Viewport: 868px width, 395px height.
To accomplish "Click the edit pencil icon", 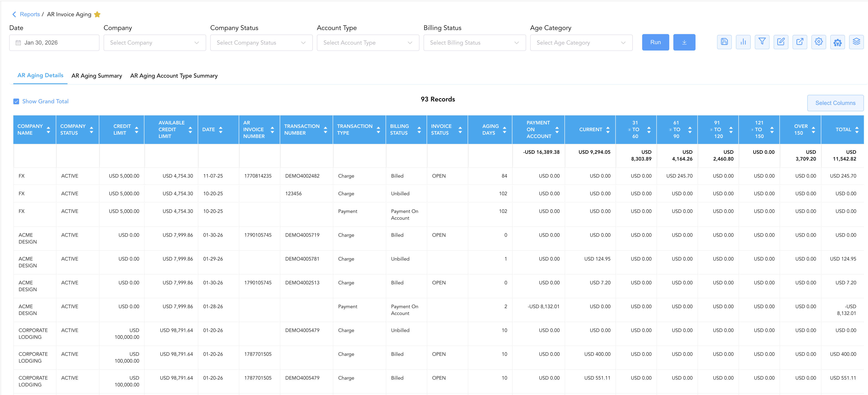I will [x=781, y=42].
